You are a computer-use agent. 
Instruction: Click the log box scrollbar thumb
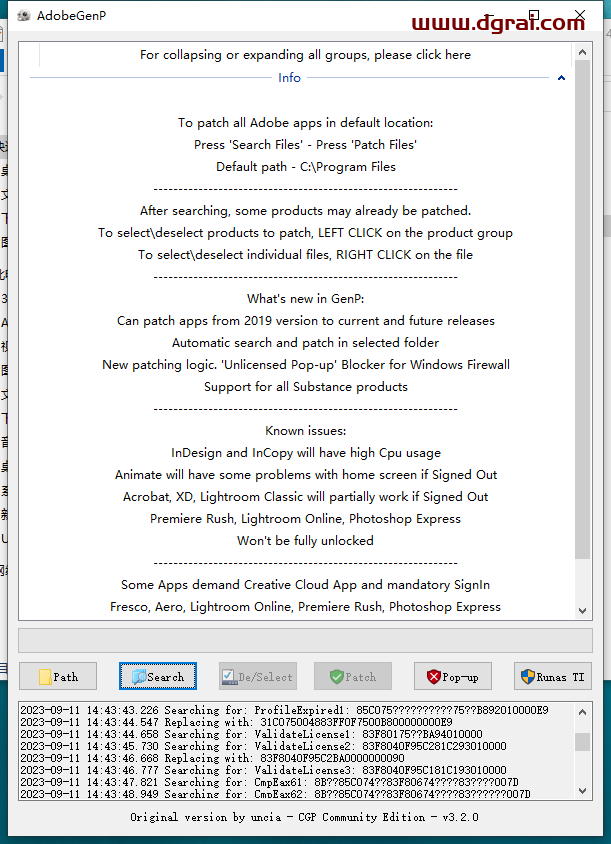(x=582, y=742)
